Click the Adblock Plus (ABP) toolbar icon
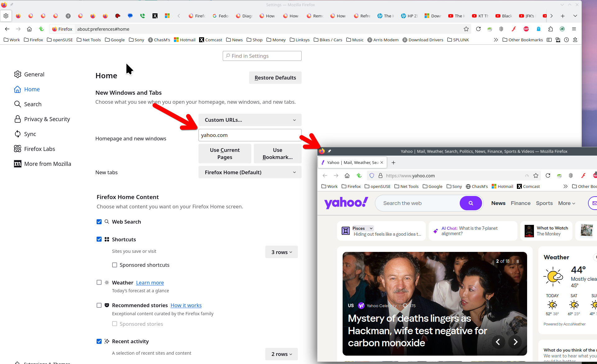 point(526,29)
